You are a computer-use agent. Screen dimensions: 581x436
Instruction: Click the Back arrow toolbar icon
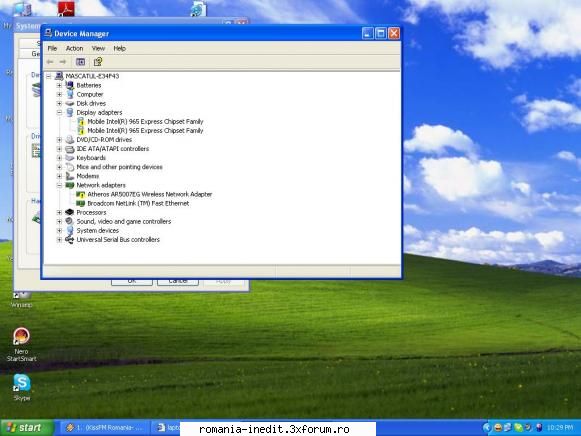pyautogui.click(x=50, y=62)
